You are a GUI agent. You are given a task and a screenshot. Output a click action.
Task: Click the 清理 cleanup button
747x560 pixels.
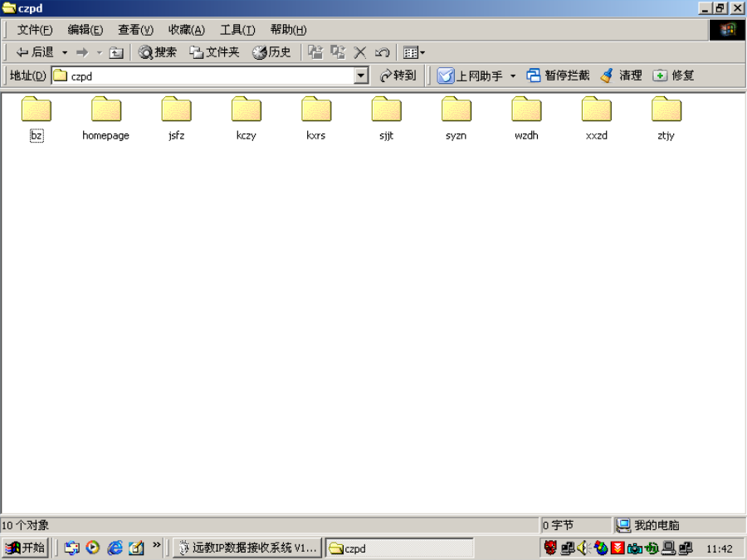621,75
